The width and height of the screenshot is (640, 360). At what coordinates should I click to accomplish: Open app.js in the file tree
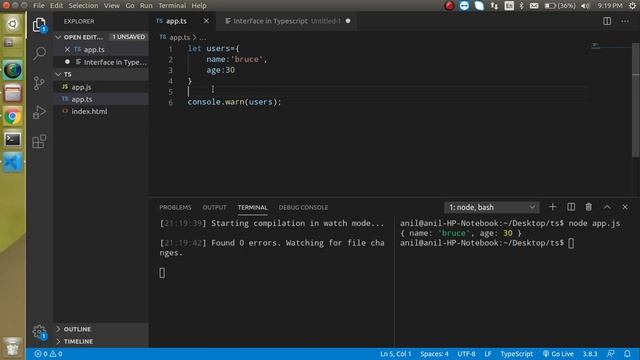pyautogui.click(x=101, y=87)
